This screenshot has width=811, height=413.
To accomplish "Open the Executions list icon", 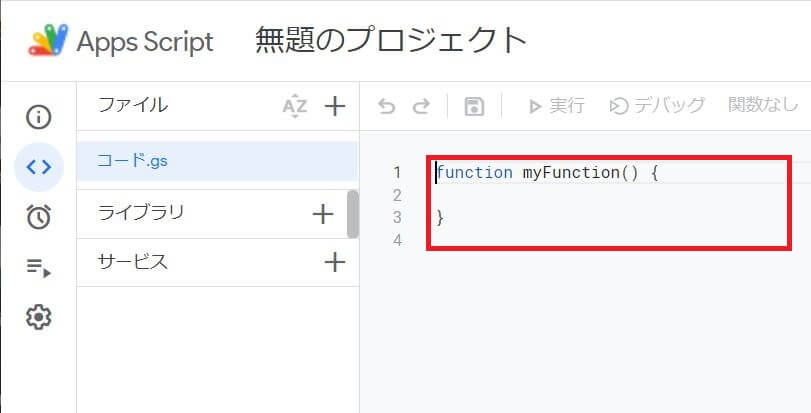I will 39,267.
